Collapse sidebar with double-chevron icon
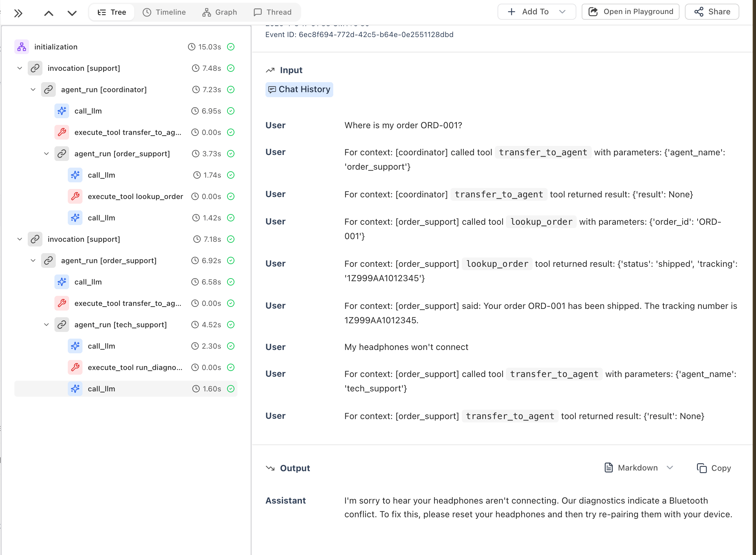 18,13
